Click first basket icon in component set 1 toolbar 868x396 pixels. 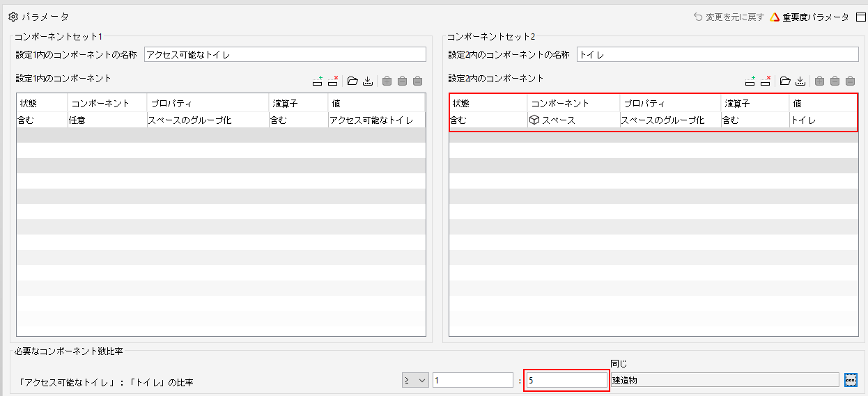[x=387, y=81]
